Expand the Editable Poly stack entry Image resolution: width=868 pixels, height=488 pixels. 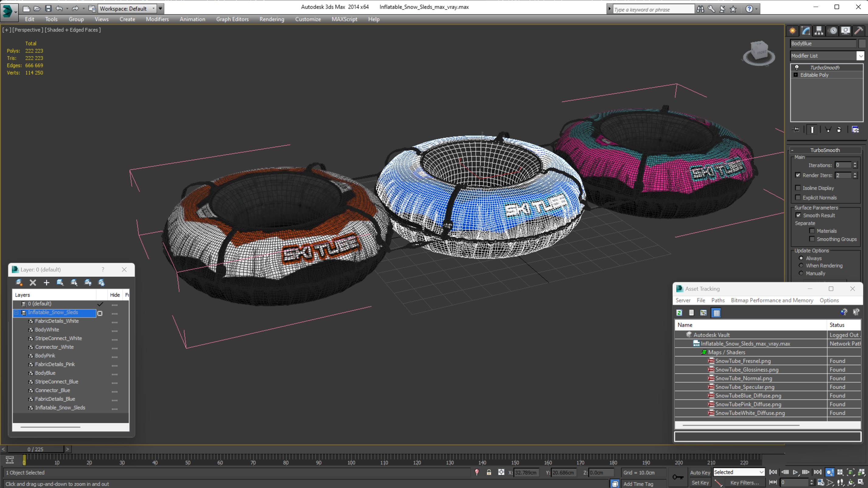796,75
